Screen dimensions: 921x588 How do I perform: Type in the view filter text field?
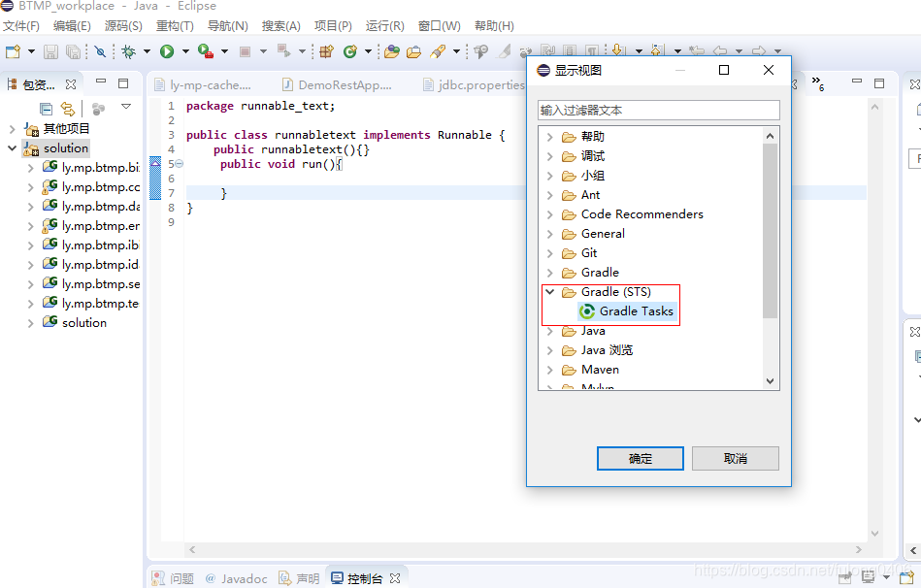[658, 109]
